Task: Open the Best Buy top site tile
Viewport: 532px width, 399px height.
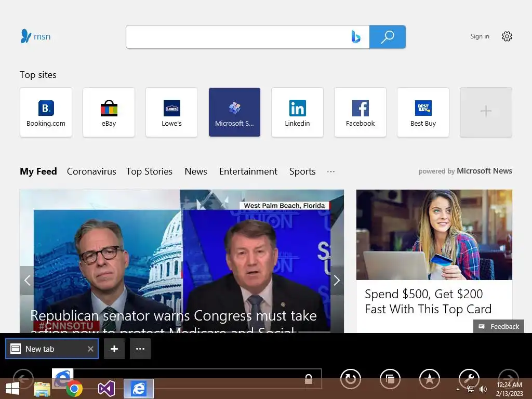Action: pyautogui.click(x=423, y=112)
